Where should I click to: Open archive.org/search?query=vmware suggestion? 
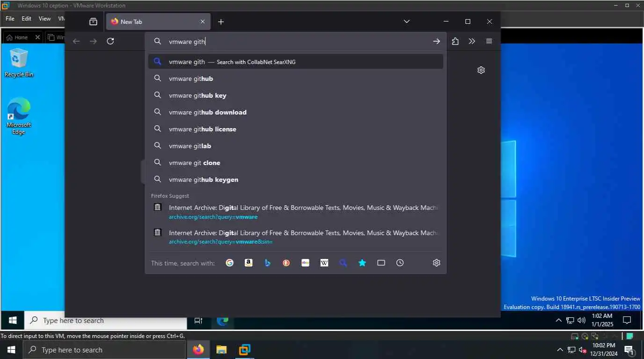click(x=296, y=212)
